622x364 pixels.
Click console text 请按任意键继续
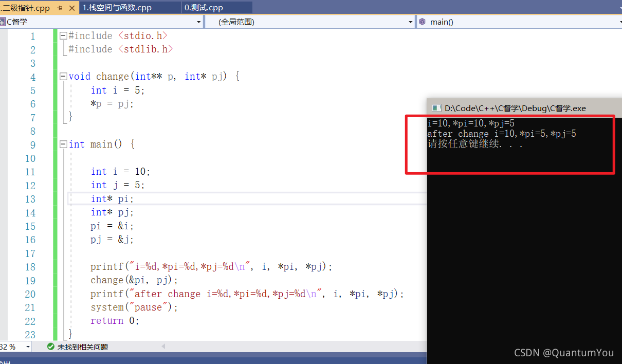click(x=475, y=144)
